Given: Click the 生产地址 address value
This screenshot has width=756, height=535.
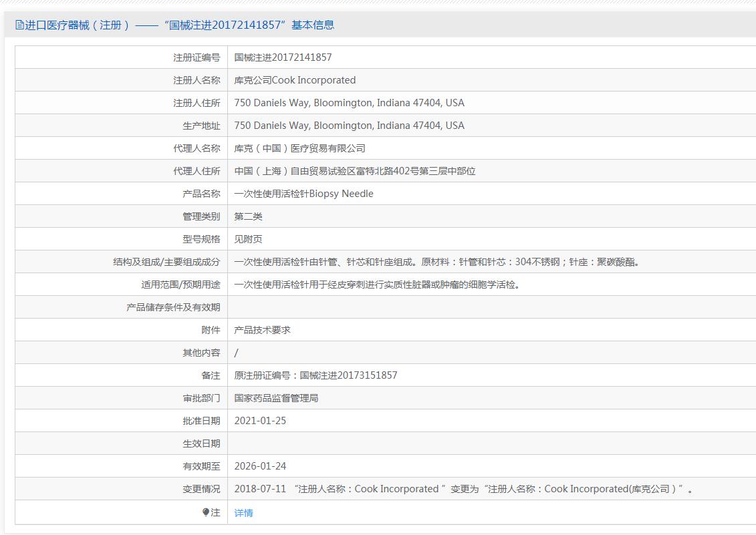Looking at the screenshot, I should tap(349, 126).
